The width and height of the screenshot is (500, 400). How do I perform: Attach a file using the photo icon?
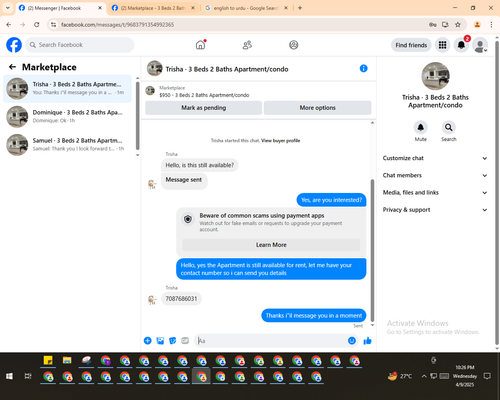pyautogui.click(x=160, y=340)
